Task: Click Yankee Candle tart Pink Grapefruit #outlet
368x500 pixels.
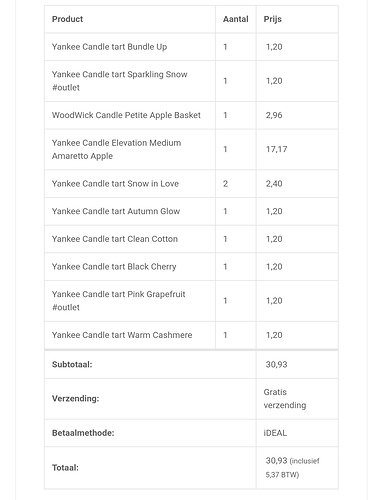Action: (119, 301)
